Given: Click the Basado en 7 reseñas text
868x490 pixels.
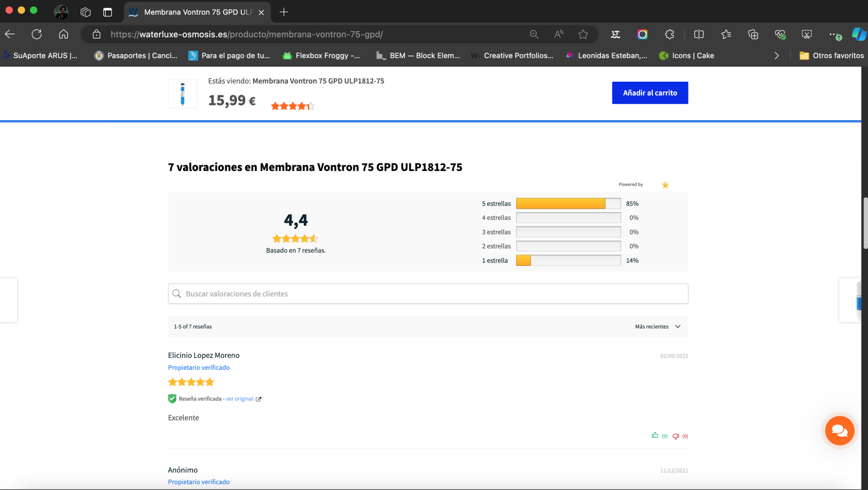Looking at the screenshot, I should point(296,250).
